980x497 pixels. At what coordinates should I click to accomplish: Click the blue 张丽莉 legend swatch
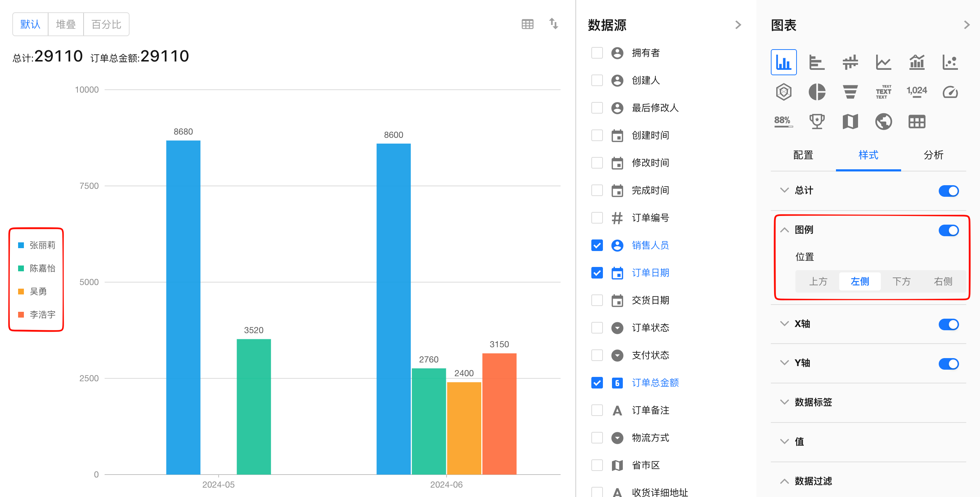(21, 245)
